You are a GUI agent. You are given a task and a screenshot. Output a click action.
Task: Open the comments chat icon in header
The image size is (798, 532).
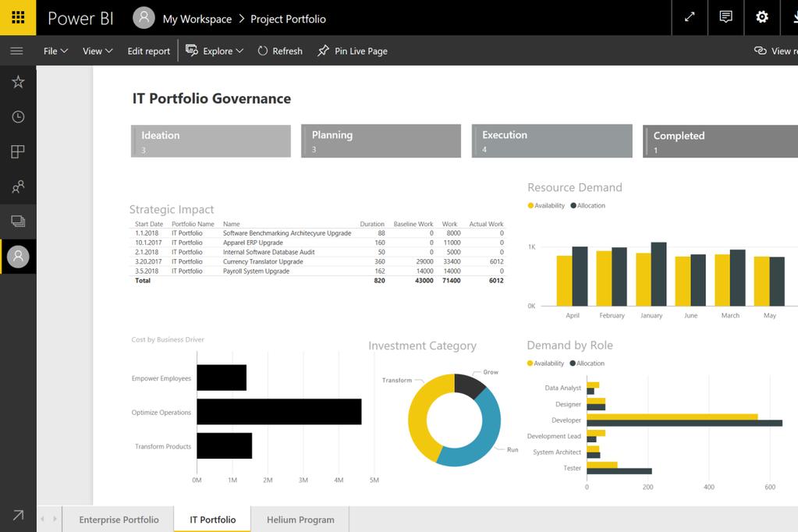click(725, 17)
